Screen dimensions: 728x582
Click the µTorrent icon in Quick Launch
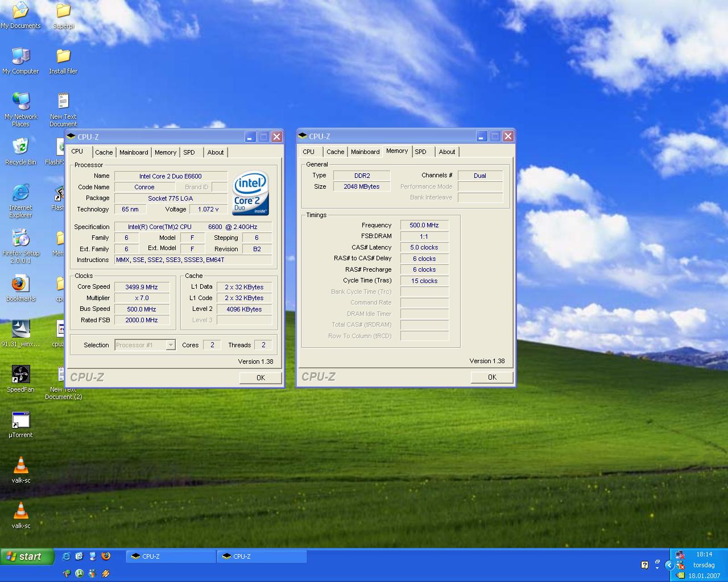[79, 573]
